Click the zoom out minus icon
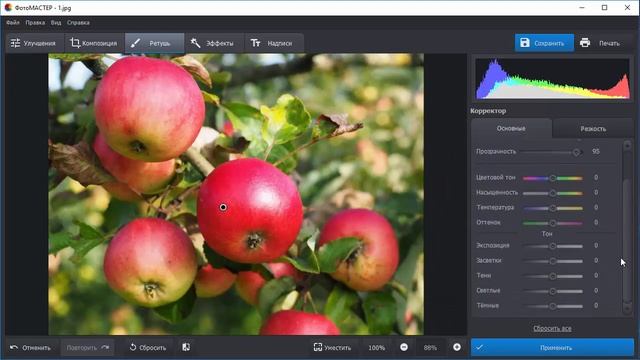Screen dimensions: 640x360 pos(404,347)
